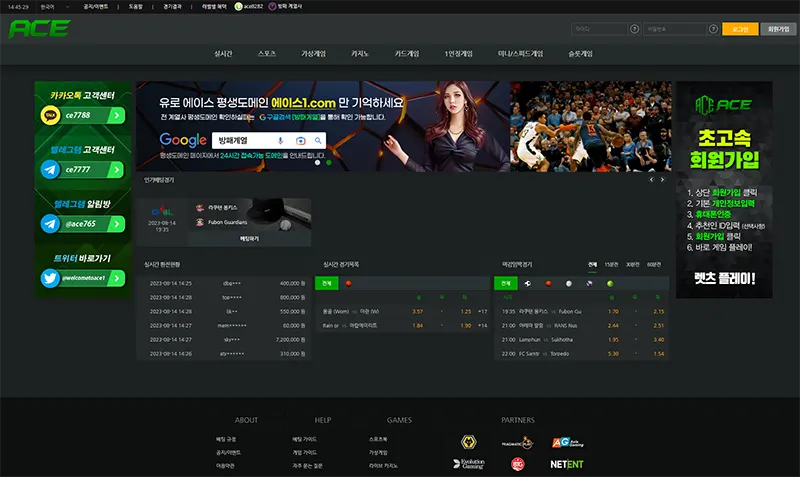Open the Twitter @welcometoace1 link

click(83, 278)
